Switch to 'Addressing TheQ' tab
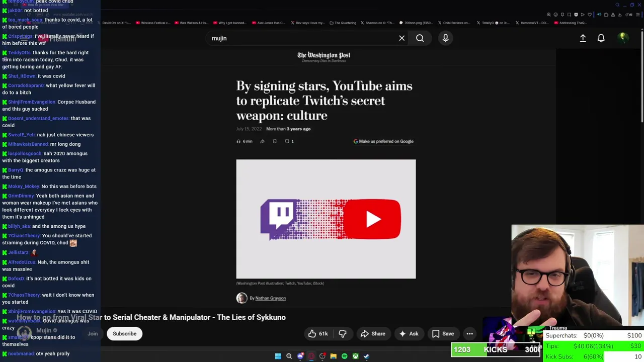 pyautogui.click(x=570, y=23)
